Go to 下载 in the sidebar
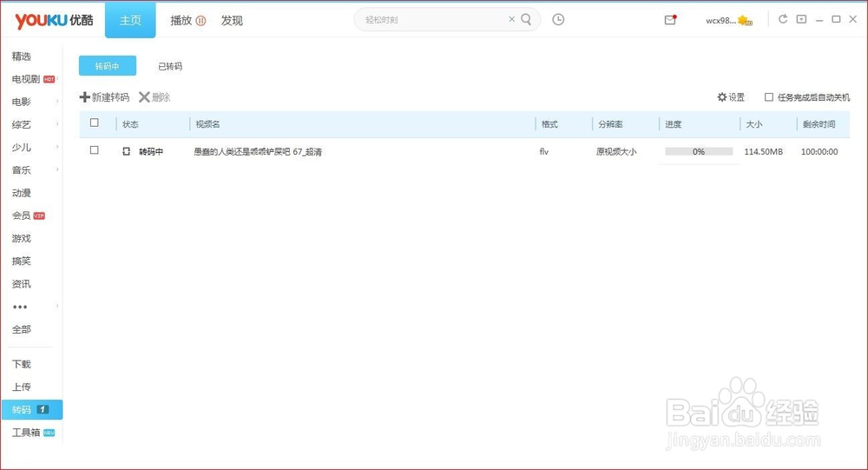This screenshot has width=868, height=470. [22, 364]
